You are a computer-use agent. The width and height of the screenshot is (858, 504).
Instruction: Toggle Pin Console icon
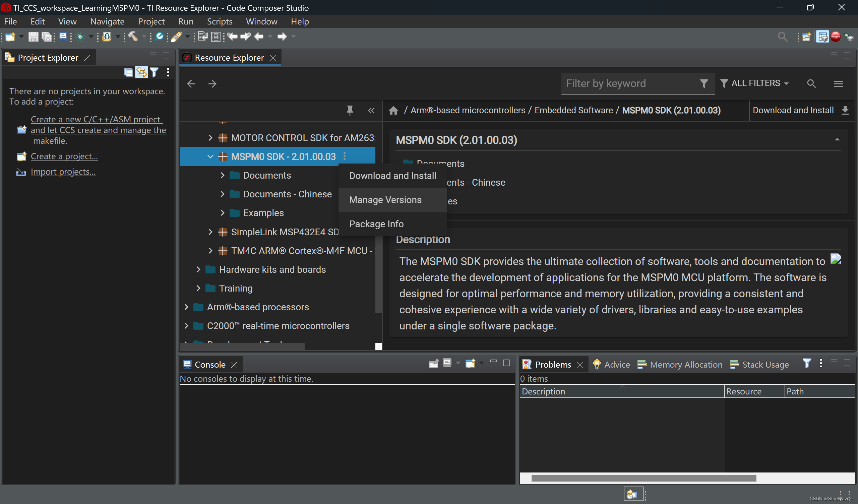[x=433, y=363]
